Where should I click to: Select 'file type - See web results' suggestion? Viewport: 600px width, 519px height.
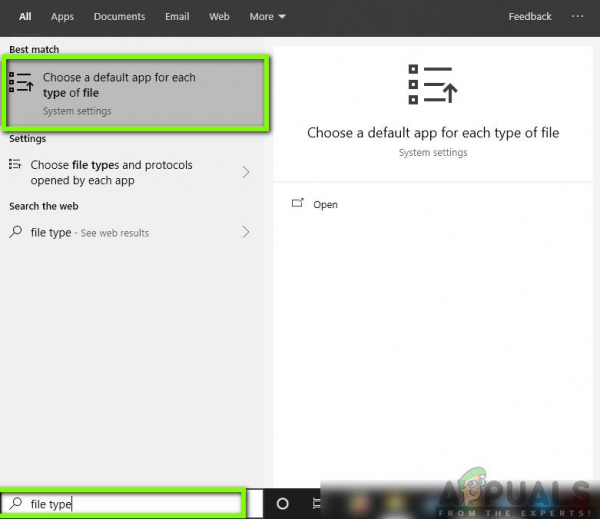[130, 232]
